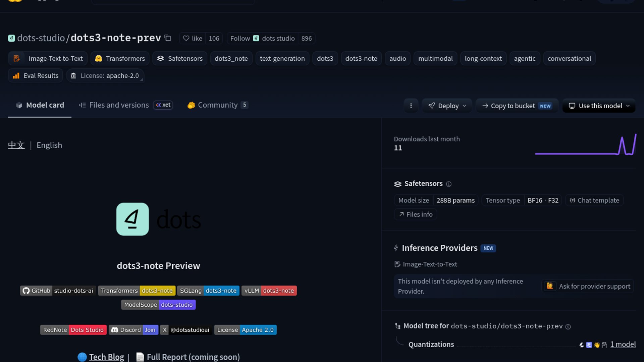Open the X @dotsstudioai badge
Screen dimensions: 644x362
(186, 330)
